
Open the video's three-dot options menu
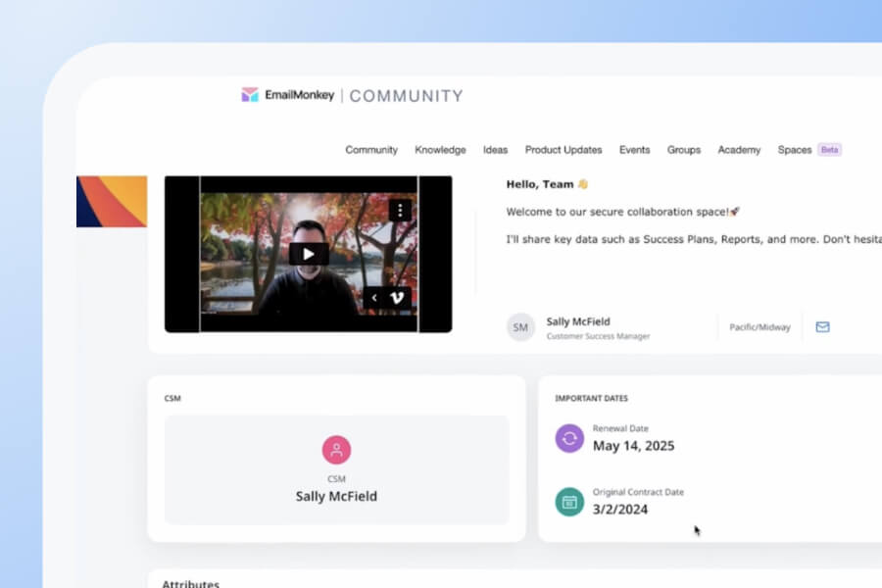(x=400, y=211)
